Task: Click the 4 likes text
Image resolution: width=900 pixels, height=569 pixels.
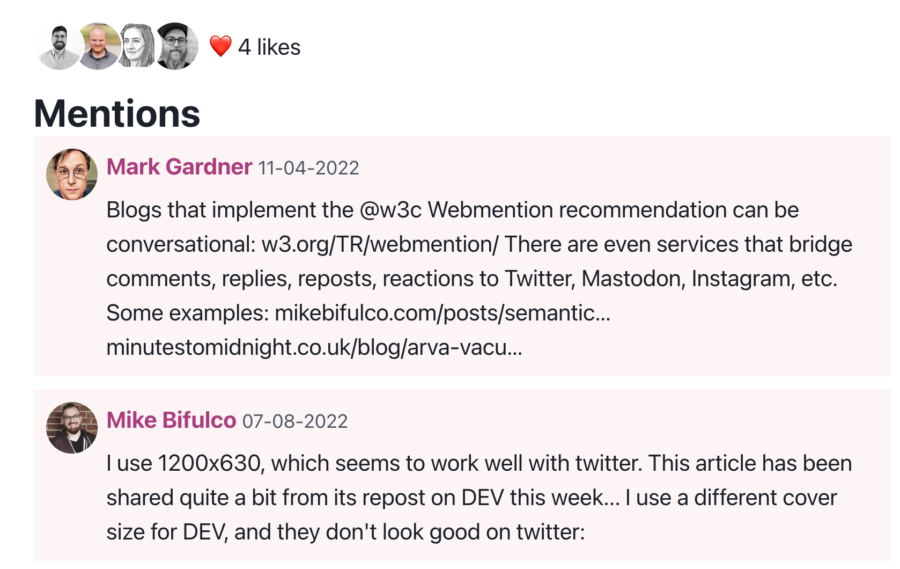Action: coord(269,47)
